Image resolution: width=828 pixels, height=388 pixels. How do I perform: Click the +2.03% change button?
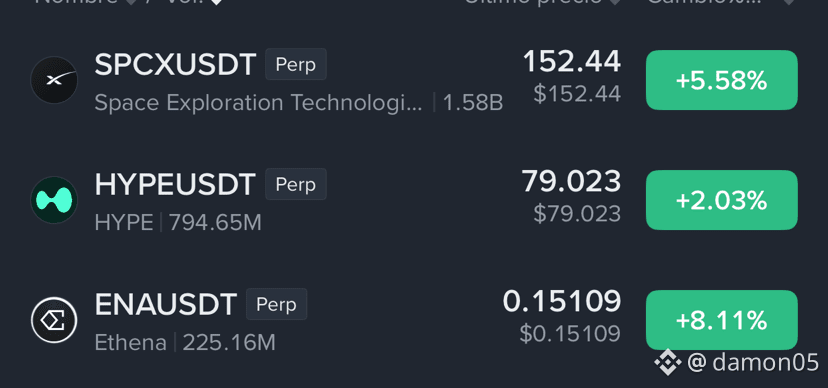721,200
